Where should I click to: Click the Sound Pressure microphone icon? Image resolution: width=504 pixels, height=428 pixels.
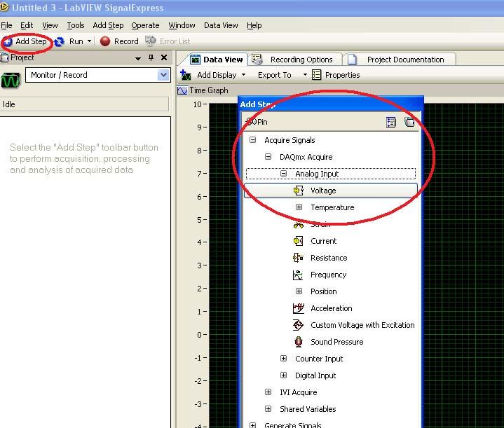click(299, 342)
